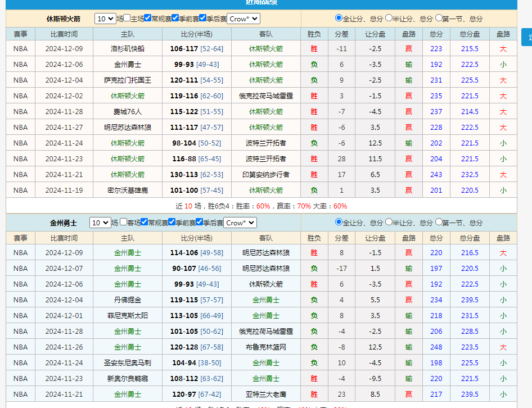
Task: Enable the 客场 checkbox for 金州勇士
Action: click(123, 223)
